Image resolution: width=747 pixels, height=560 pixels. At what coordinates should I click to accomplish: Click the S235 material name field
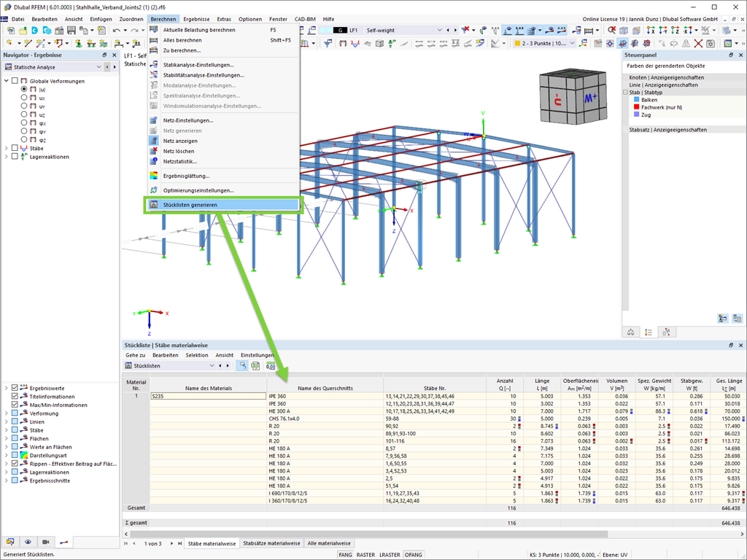coord(208,396)
